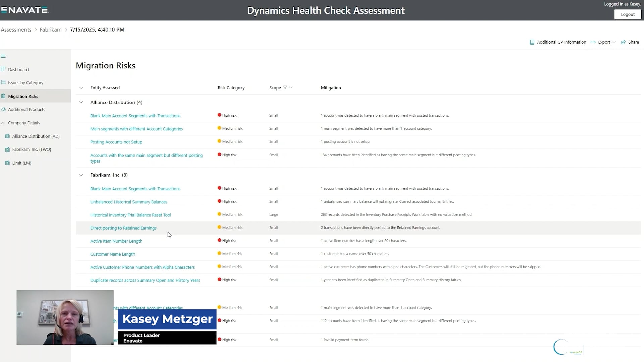This screenshot has height=362, width=644.
Task: Toggle the Scope column filter
Action: (x=285, y=87)
